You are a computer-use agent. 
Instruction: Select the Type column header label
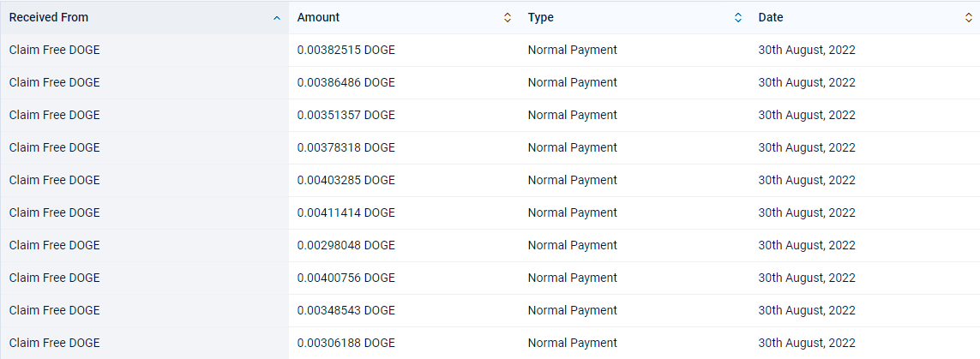(541, 17)
